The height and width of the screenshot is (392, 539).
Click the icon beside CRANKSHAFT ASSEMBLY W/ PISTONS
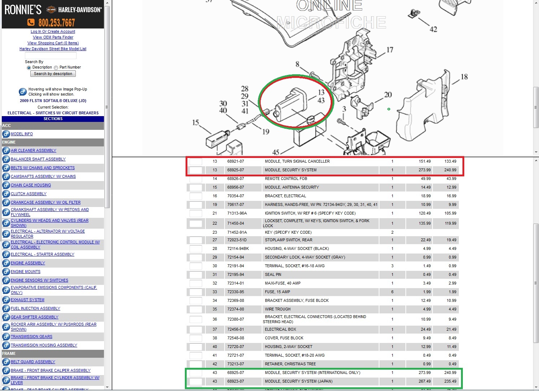tap(6, 212)
